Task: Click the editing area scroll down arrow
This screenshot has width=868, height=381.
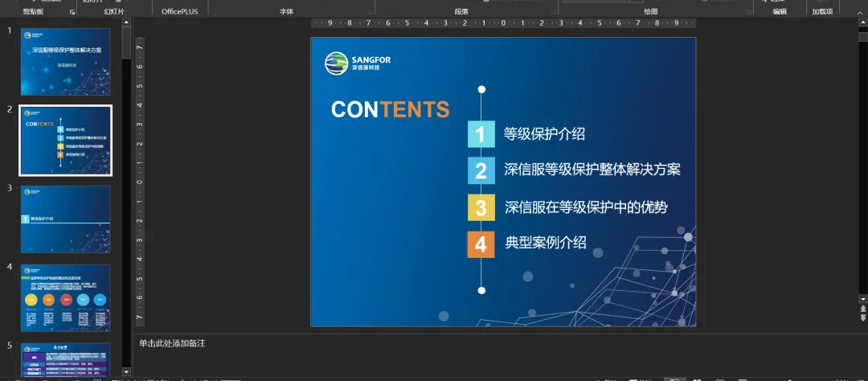Action: (x=863, y=298)
